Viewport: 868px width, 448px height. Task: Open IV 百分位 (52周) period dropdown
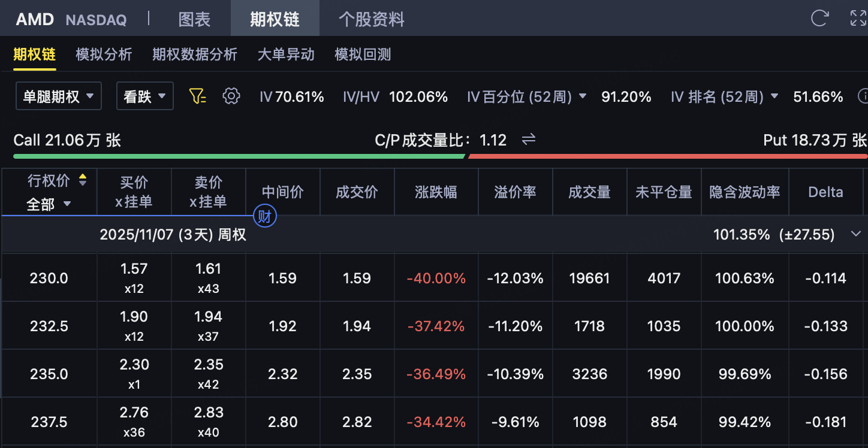click(582, 96)
